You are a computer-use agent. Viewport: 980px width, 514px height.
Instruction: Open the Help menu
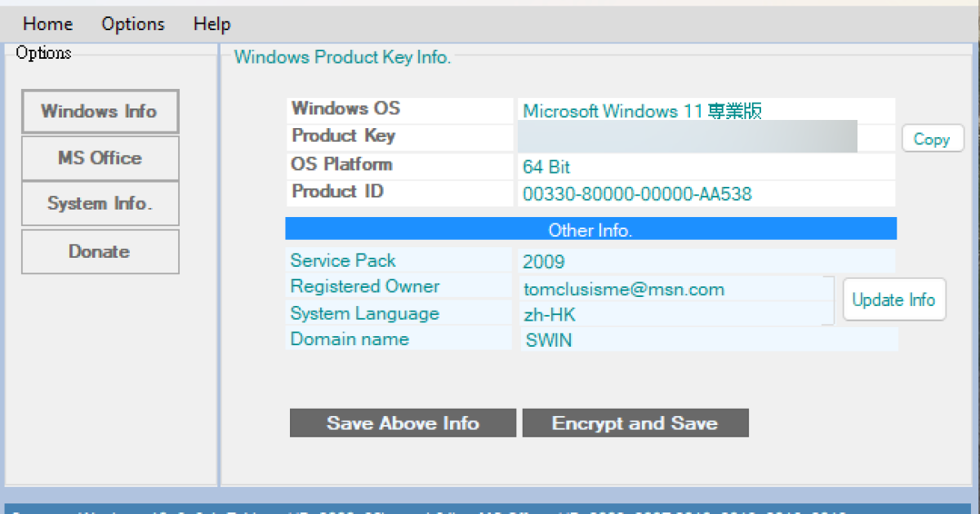pos(211,24)
